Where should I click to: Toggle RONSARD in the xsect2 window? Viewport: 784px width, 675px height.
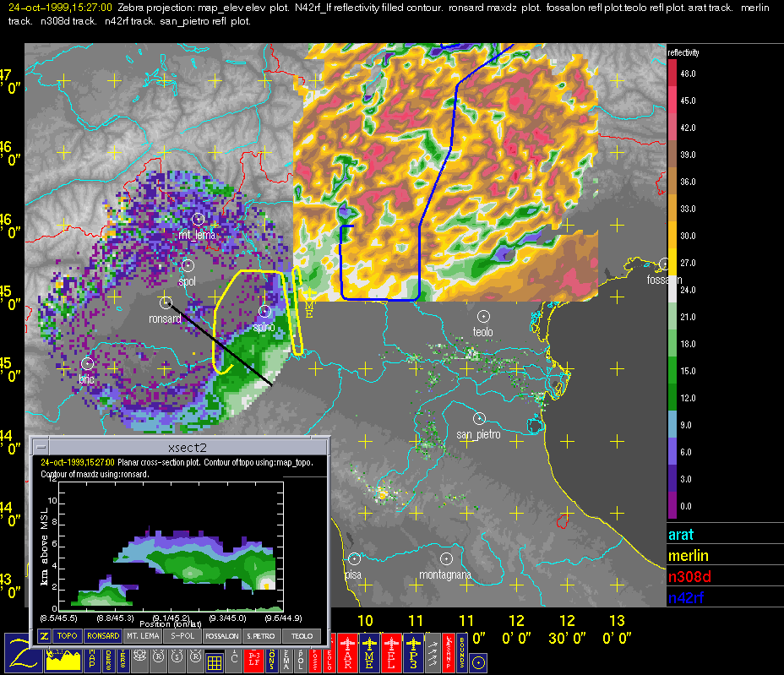(102, 635)
